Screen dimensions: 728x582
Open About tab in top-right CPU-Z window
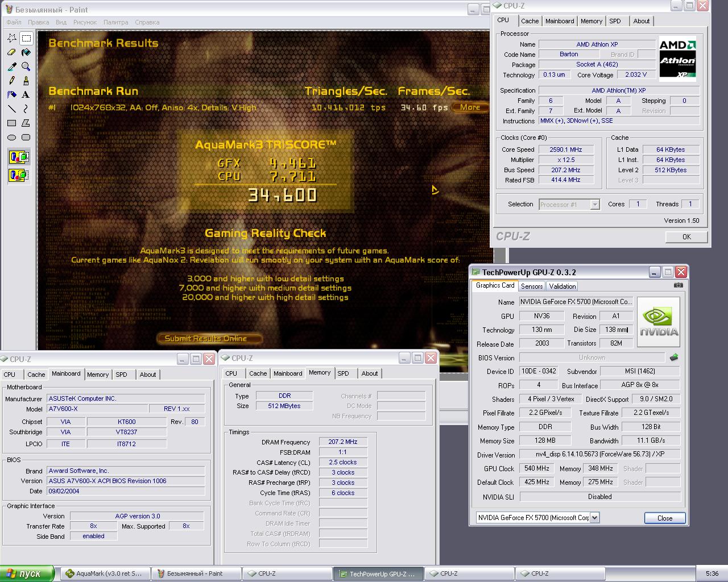click(x=642, y=21)
